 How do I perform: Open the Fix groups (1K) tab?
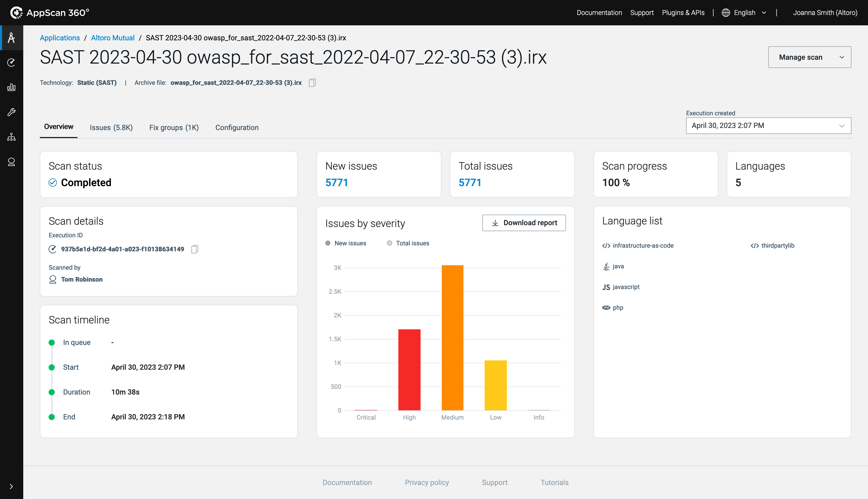174,127
